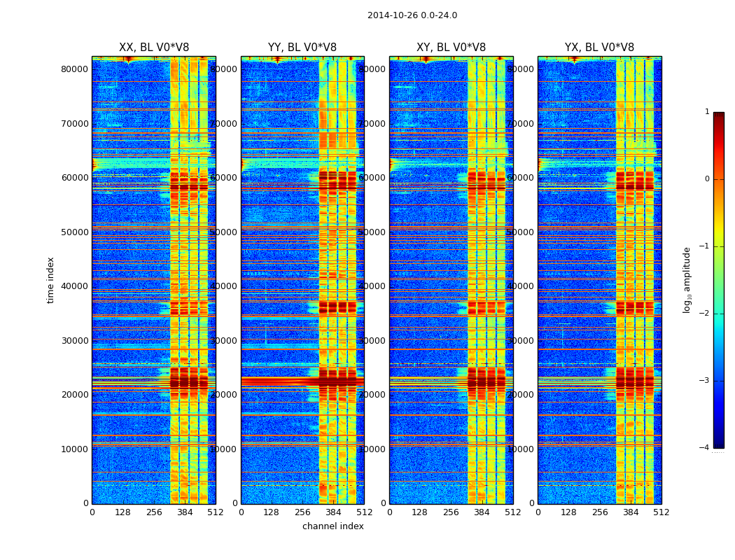735x560 pixels.
Task: Click the log10 amplitude colorbar label
Action: [x=687, y=280]
